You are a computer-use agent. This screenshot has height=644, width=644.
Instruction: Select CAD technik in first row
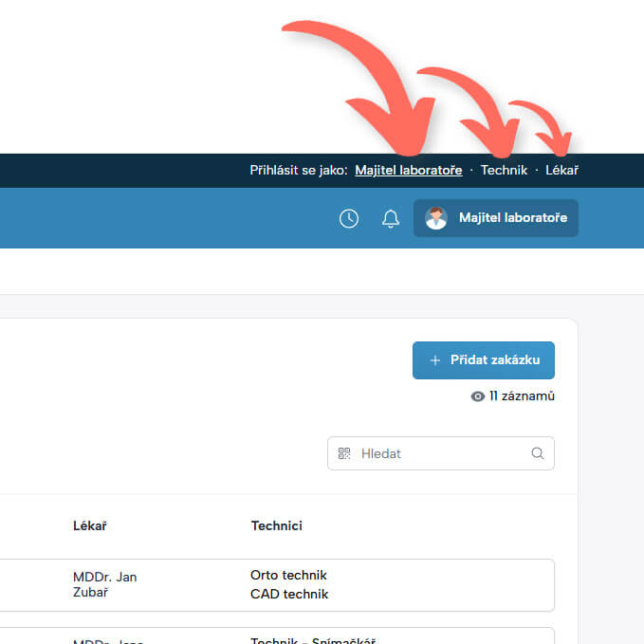pyautogui.click(x=289, y=595)
